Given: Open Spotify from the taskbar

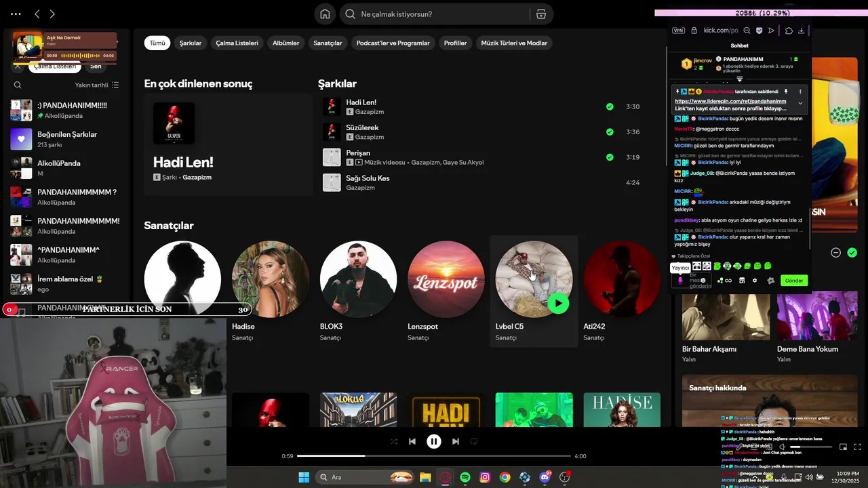Looking at the screenshot, I should (x=465, y=477).
